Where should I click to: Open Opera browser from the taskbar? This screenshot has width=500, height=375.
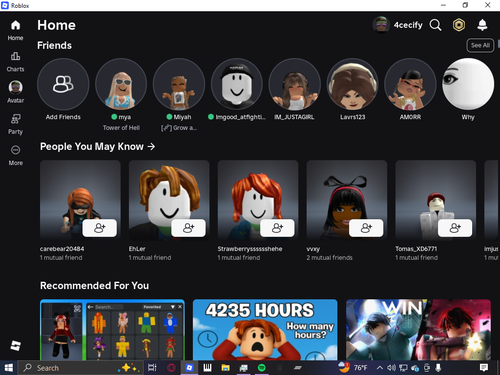[171, 368]
